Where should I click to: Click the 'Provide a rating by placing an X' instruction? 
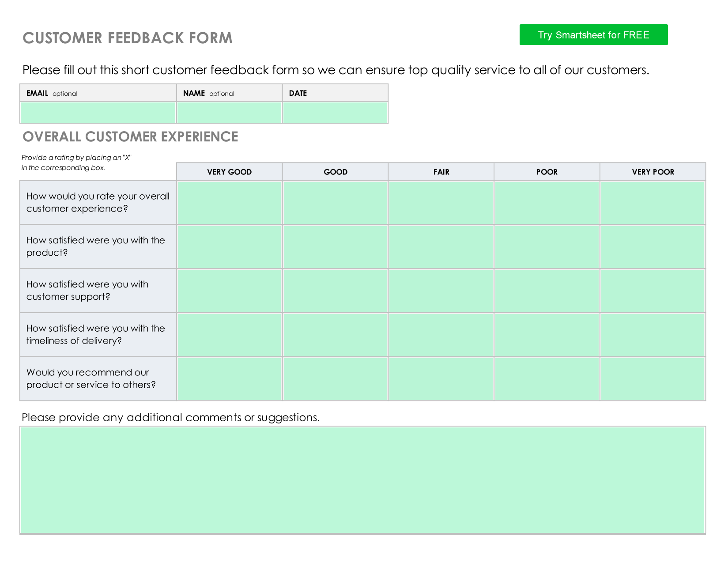76,162
